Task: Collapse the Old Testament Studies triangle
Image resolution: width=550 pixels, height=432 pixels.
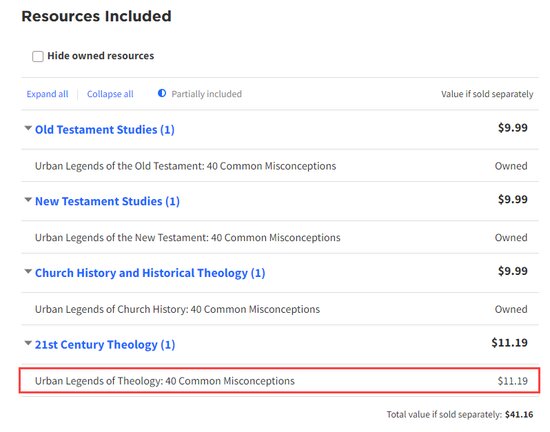Action: pos(28,128)
